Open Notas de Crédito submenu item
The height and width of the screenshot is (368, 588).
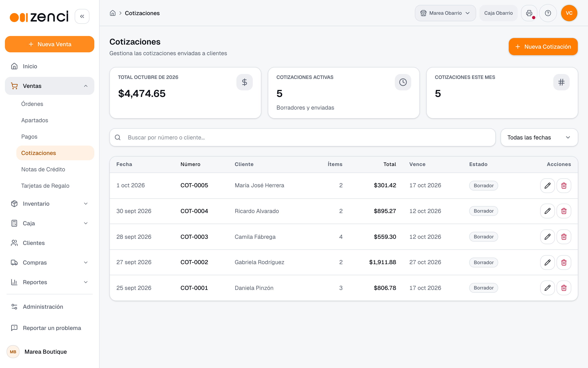pyautogui.click(x=55, y=169)
